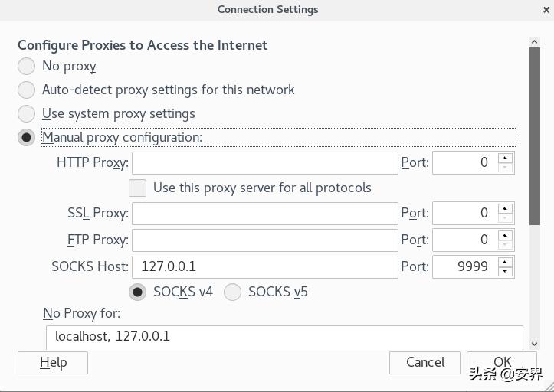The image size is (554, 392).
Task: Click the HTTP Proxy text field
Action: coord(264,163)
